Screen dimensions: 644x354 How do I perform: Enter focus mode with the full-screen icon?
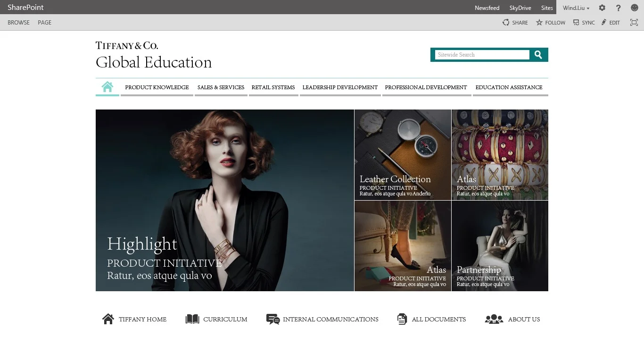click(634, 22)
